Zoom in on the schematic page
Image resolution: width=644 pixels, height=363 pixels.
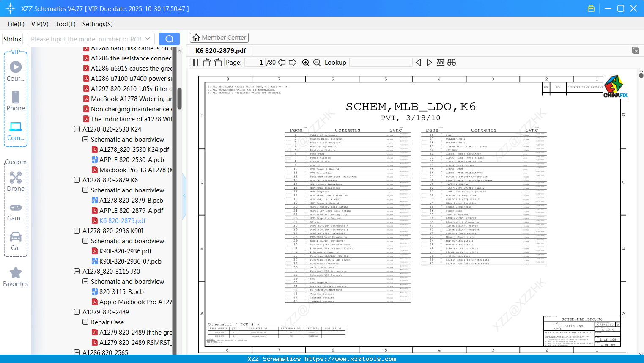[306, 63]
